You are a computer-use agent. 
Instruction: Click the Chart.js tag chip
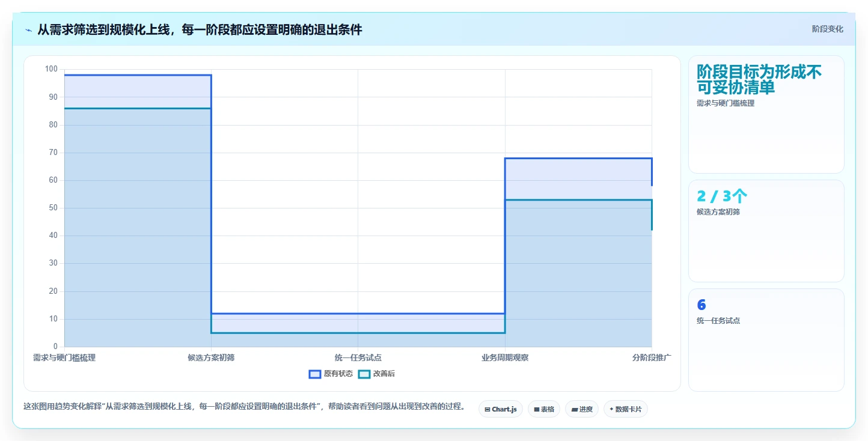click(x=501, y=409)
